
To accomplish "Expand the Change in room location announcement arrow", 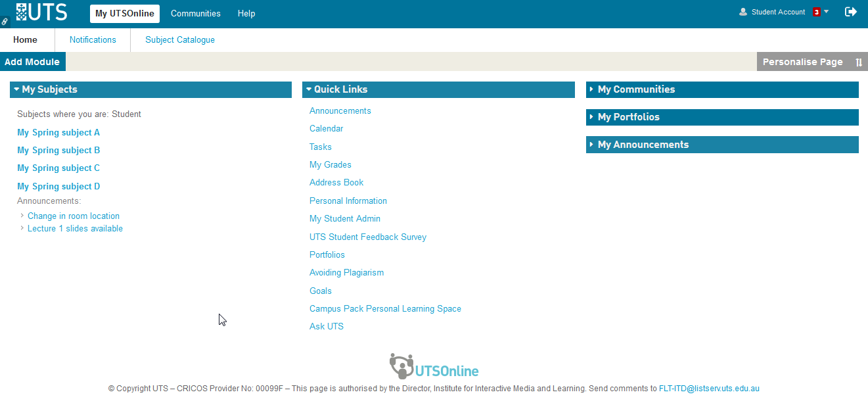I will [x=22, y=215].
